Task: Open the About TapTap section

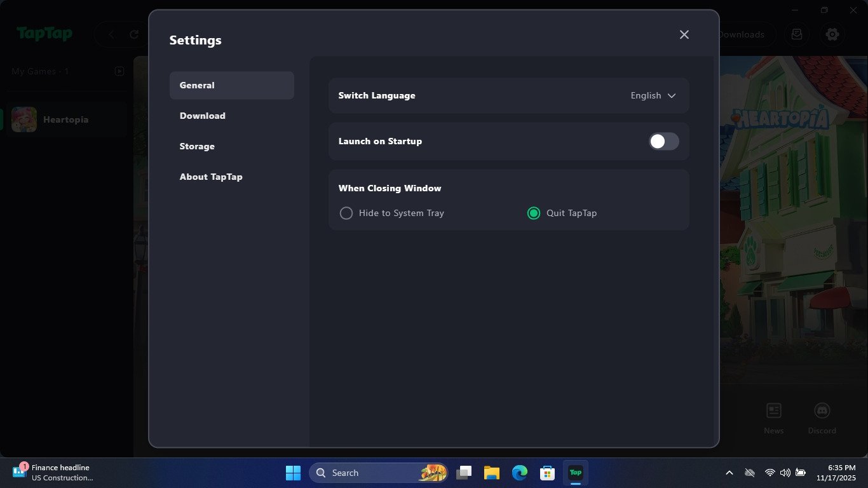Action: pos(211,177)
